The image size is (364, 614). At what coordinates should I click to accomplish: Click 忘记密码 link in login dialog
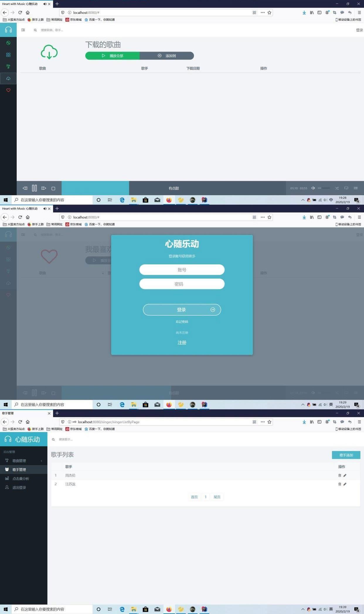point(182,322)
